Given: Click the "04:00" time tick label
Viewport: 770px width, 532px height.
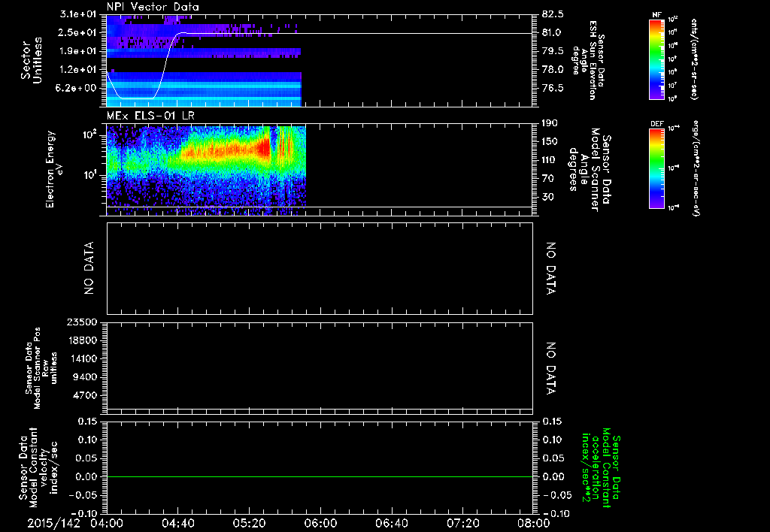Looking at the screenshot, I should (107, 523).
